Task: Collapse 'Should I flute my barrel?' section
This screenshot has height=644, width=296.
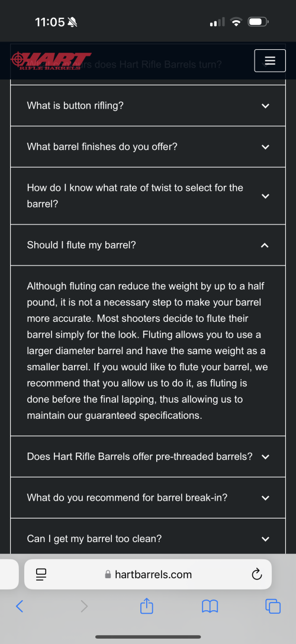Action: click(x=148, y=245)
